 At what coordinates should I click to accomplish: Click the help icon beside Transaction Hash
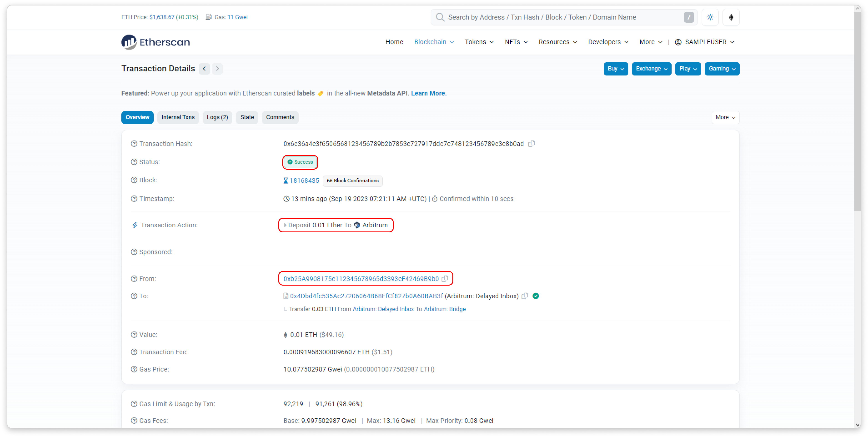[134, 144]
